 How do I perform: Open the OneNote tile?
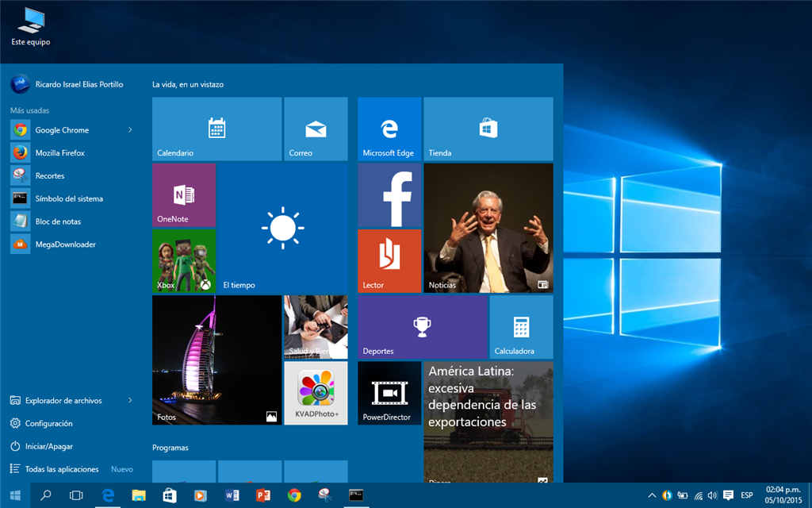pos(184,195)
